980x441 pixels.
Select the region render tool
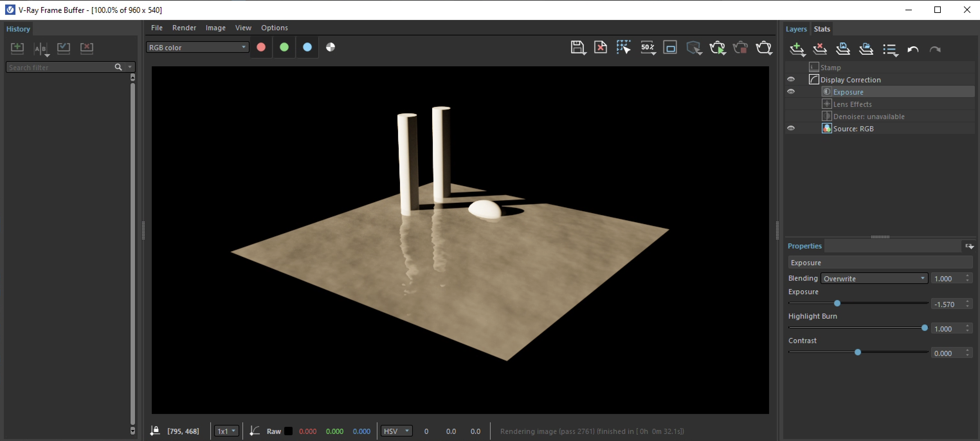623,48
